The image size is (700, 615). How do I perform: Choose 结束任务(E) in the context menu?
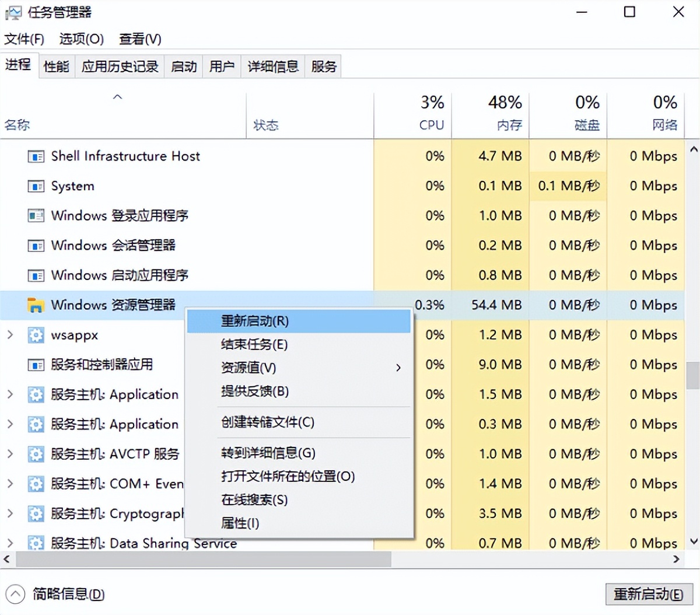tap(299, 345)
